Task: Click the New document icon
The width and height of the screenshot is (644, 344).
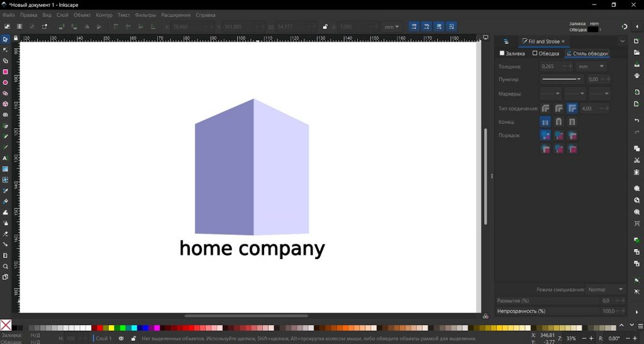Action: point(636,41)
